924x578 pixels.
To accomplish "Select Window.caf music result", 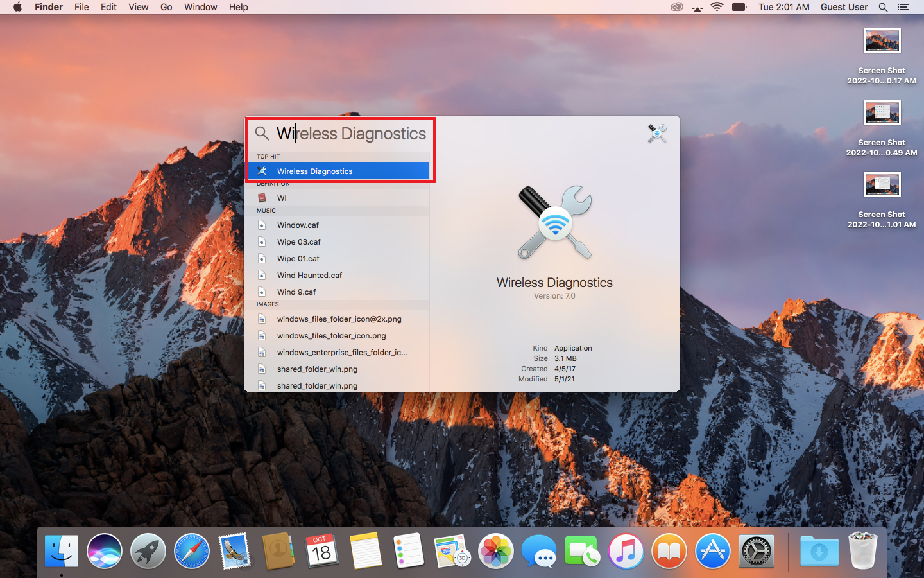I will pos(337,225).
